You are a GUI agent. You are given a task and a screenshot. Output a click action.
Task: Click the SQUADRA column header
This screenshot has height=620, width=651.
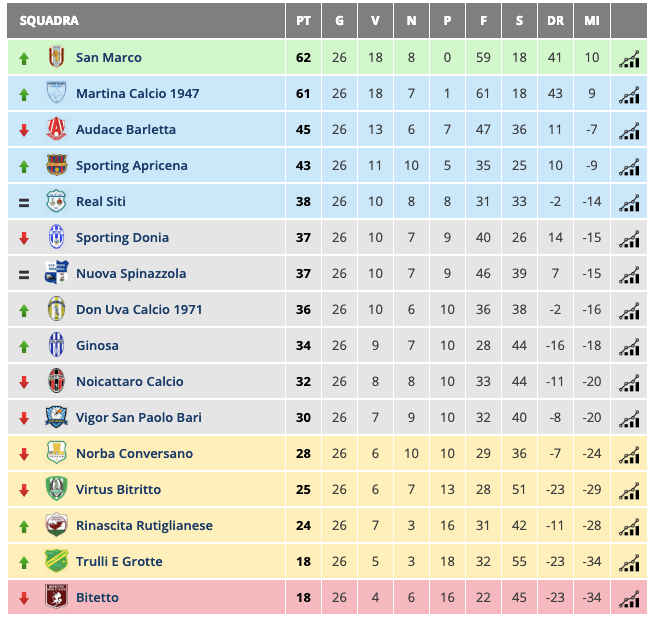point(49,21)
